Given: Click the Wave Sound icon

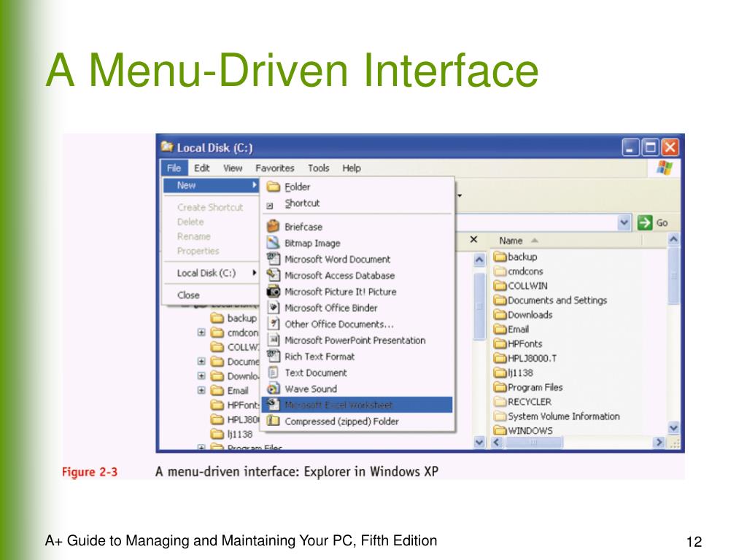Looking at the screenshot, I should (x=273, y=388).
